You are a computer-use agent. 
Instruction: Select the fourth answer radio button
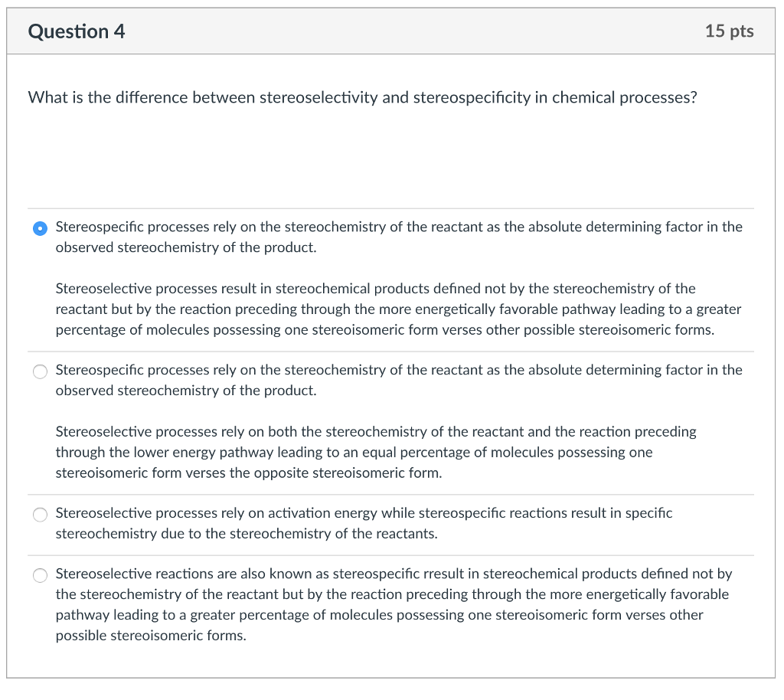click(x=40, y=574)
